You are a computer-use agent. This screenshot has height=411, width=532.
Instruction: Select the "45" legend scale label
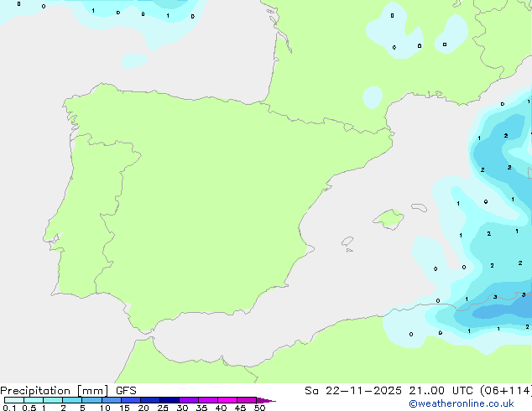tap(240, 408)
